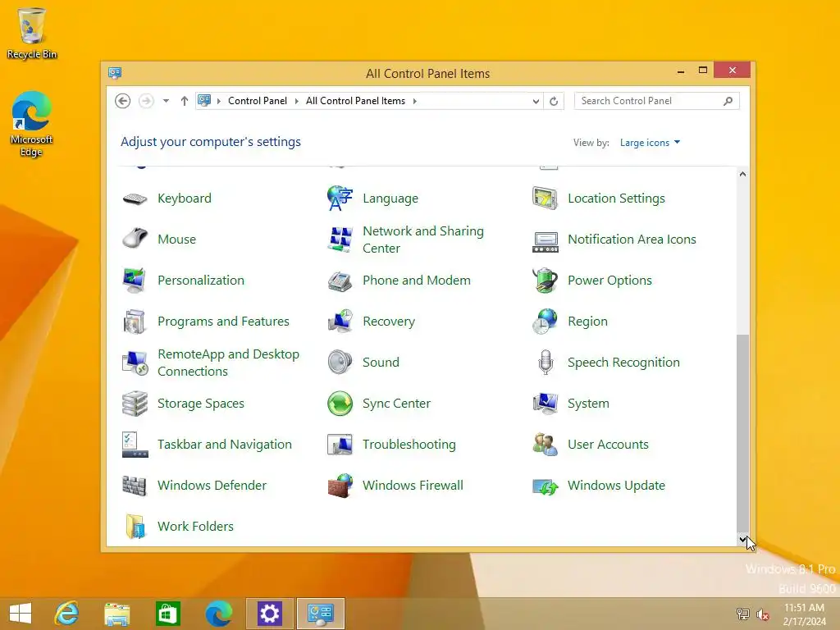Expand arrow after All Control Panel Items

click(x=414, y=101)
